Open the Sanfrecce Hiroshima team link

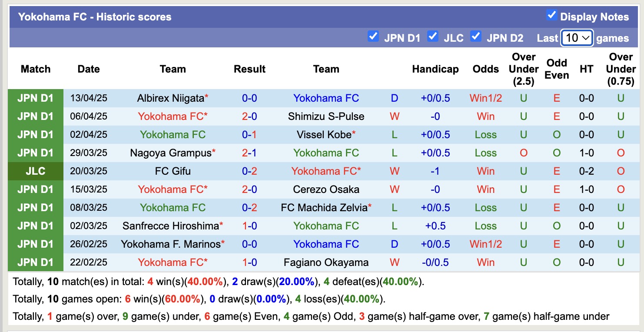click(x=173, y=226)
